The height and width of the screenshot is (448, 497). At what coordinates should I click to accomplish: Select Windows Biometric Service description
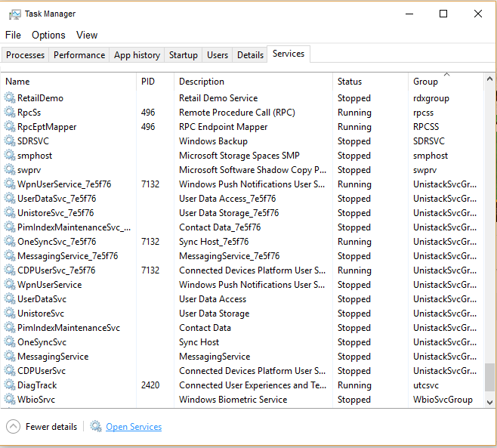tap(233, 400)
